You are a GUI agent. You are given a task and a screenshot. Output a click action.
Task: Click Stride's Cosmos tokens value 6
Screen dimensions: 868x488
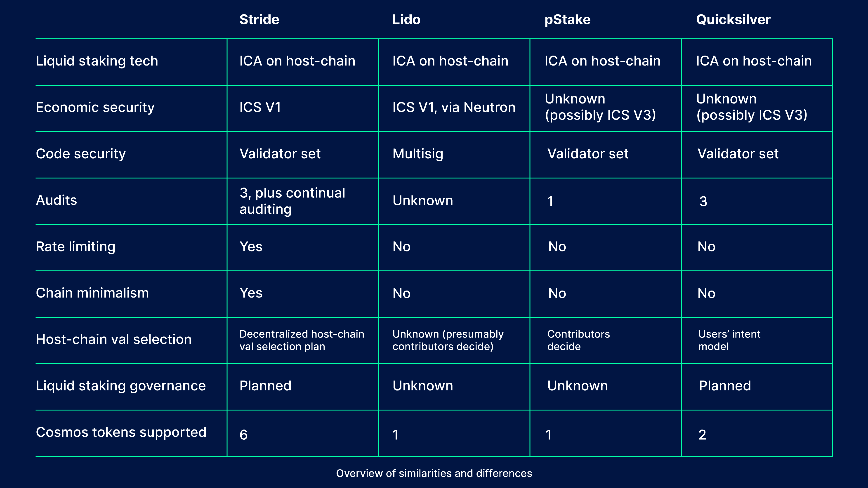244,435
